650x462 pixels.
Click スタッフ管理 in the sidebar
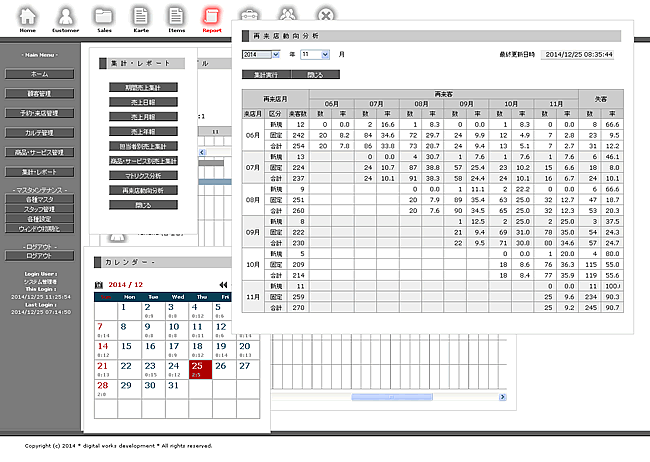(x=40, y=209)
